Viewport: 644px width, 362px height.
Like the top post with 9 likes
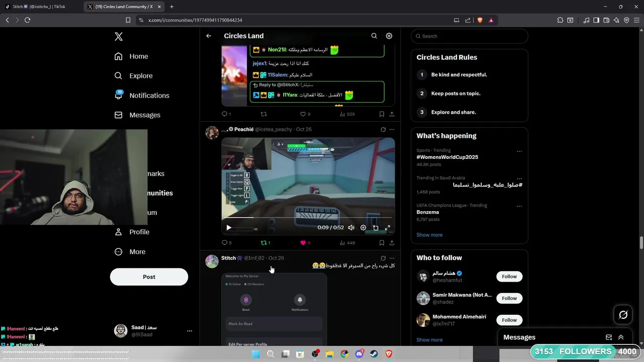coord(305,114)
